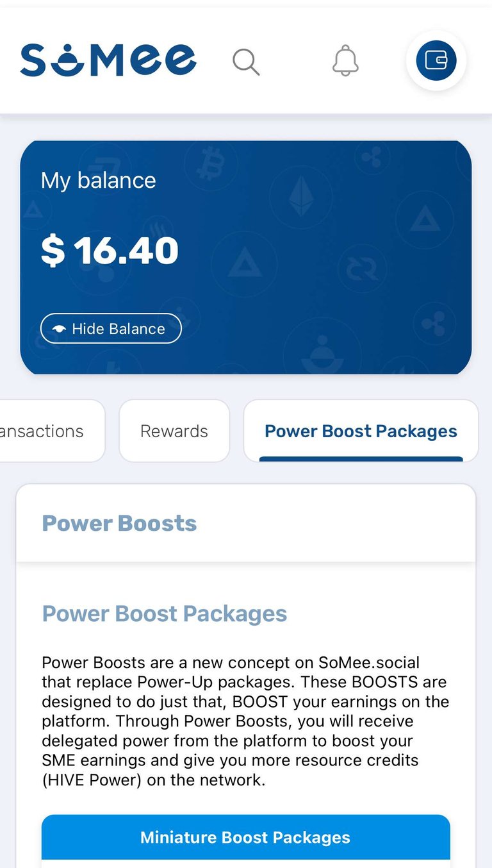Image resolution: width=492 pixels, height=868 pixels.
Task: Tap the $ 16.40 balance amount
Action: click(110, 251)
